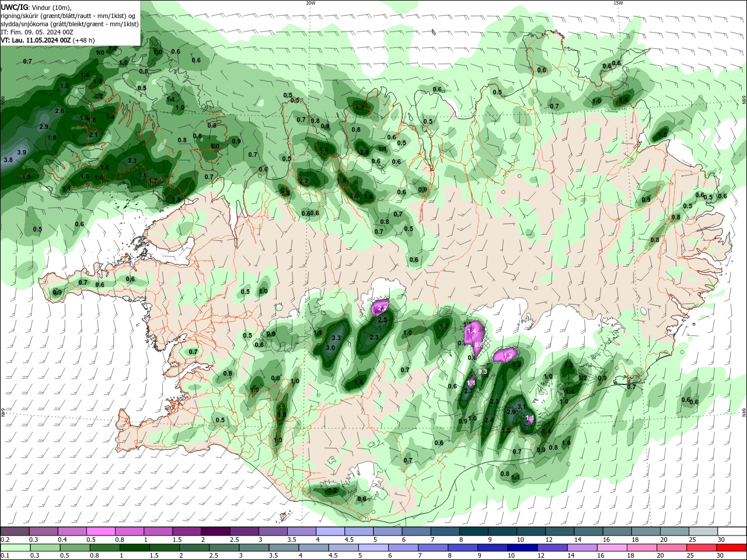Click the legend title 'UWC/IG: Vindur (10m),'

(x=36, y=7)
